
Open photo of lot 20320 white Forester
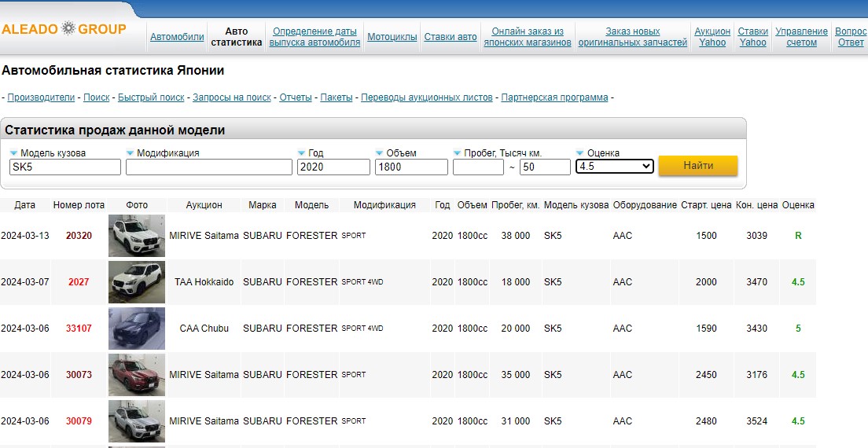point(137,236)
